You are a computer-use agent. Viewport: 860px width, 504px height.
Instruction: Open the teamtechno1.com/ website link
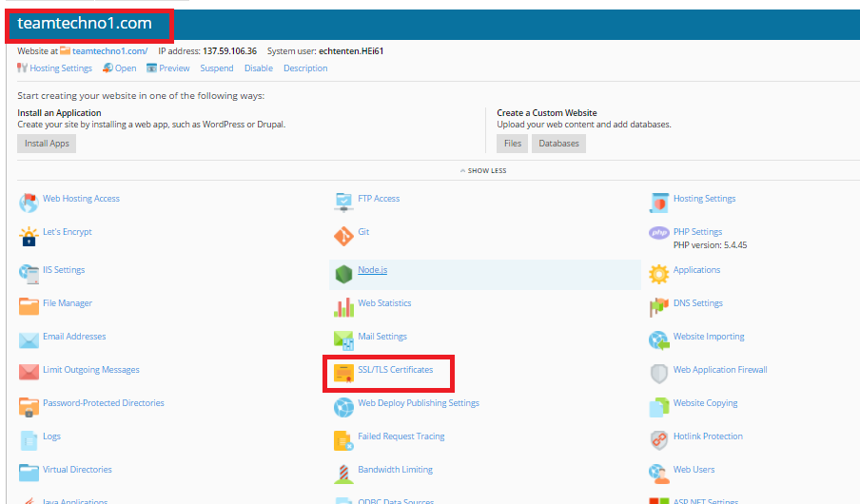click(x=109, y=51)
